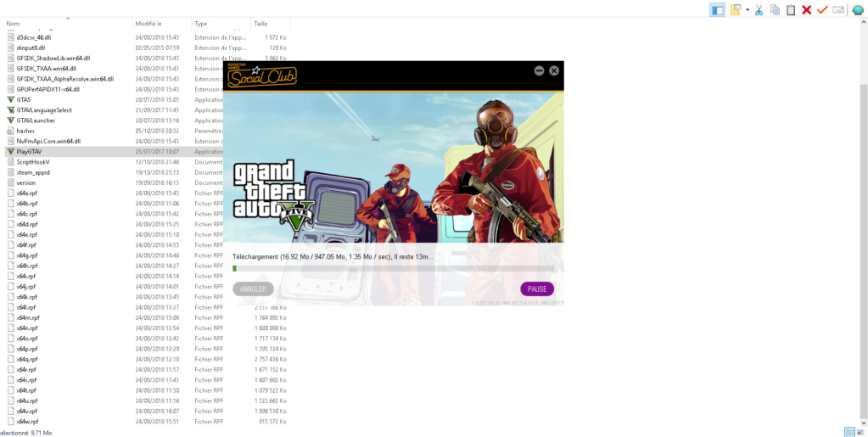Select the NvPmApi.Core.win64.dll file name
Viewport: 868px width, 437px height.
click(48, 141)
